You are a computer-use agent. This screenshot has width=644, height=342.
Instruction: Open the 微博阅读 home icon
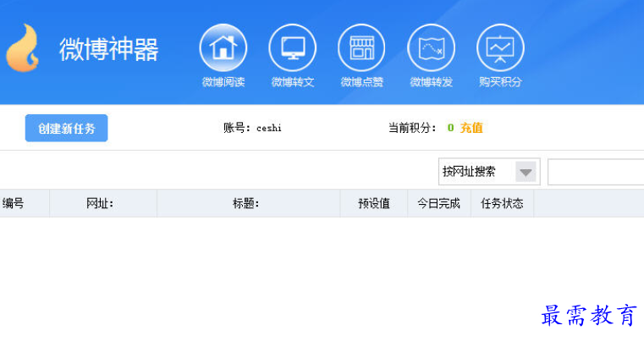pyautogui.click(x=223, y=47)
